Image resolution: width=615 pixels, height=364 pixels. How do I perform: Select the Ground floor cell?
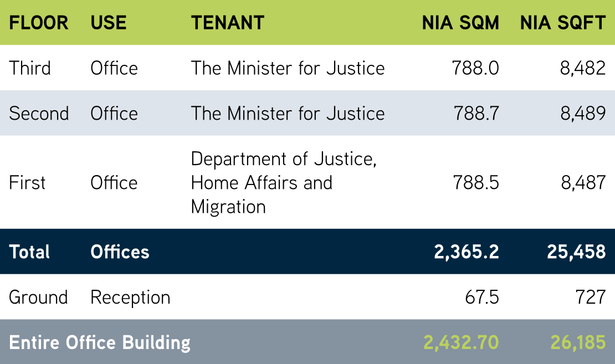38,298
